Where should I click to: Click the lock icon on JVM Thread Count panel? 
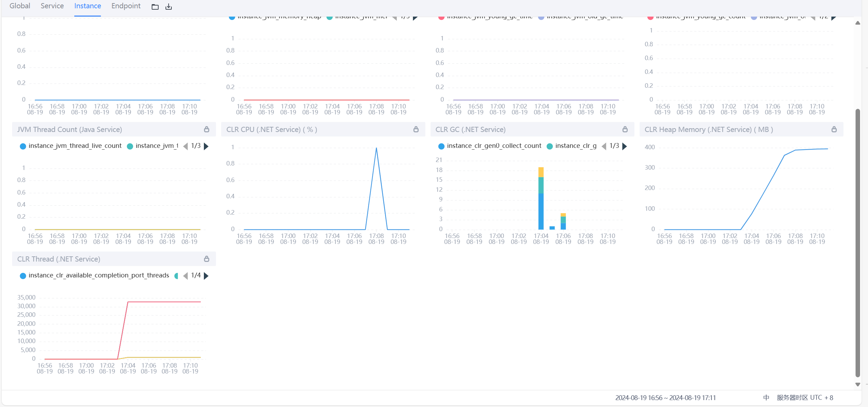(207, 129)
